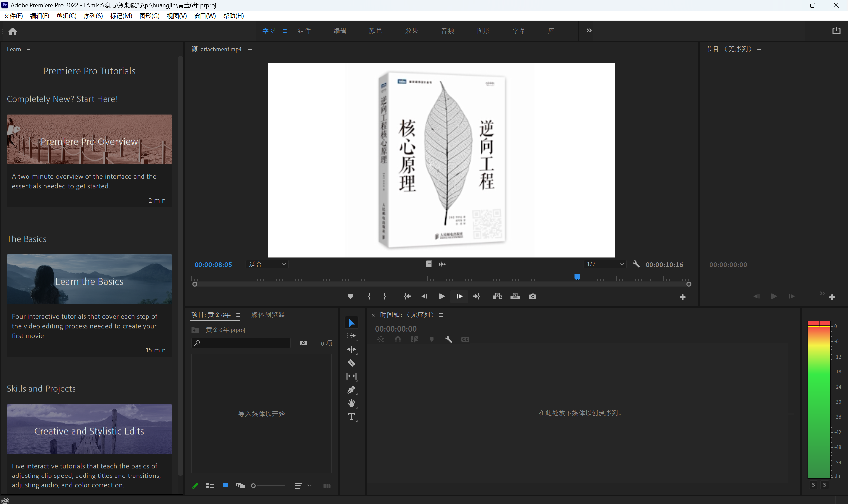Screen dimensions: 848x504
Task: Open the 文件(F) menu
Action: [13, 16]
